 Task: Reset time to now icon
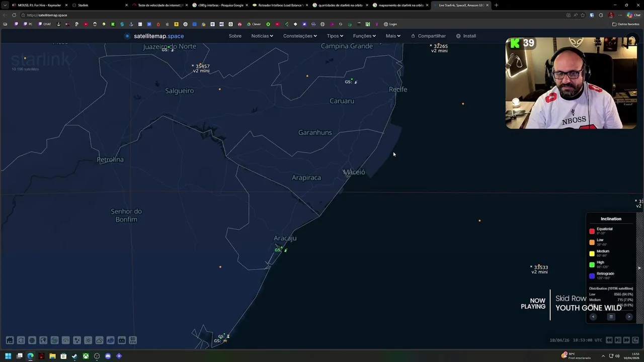(x=635, y=340)
